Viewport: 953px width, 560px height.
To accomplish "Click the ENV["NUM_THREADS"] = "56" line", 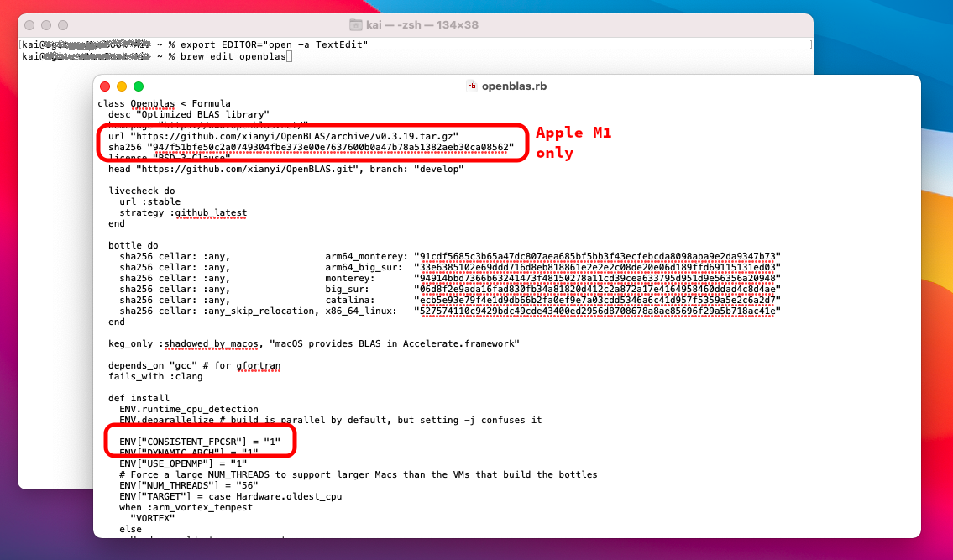I will (189, 485).
